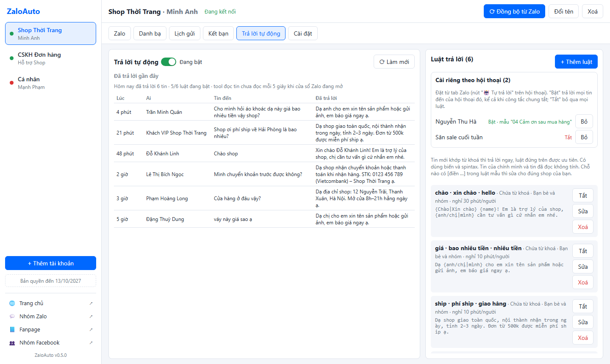The image size is (610, 364).
Task: Click the Nhóm Zalo chat bubble icon
Action: coord(12,317)
